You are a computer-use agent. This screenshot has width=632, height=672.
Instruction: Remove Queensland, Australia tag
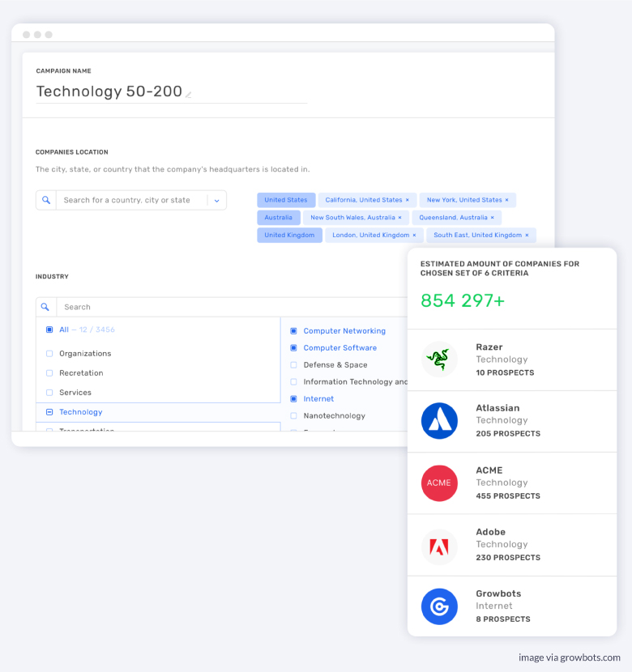492,218
